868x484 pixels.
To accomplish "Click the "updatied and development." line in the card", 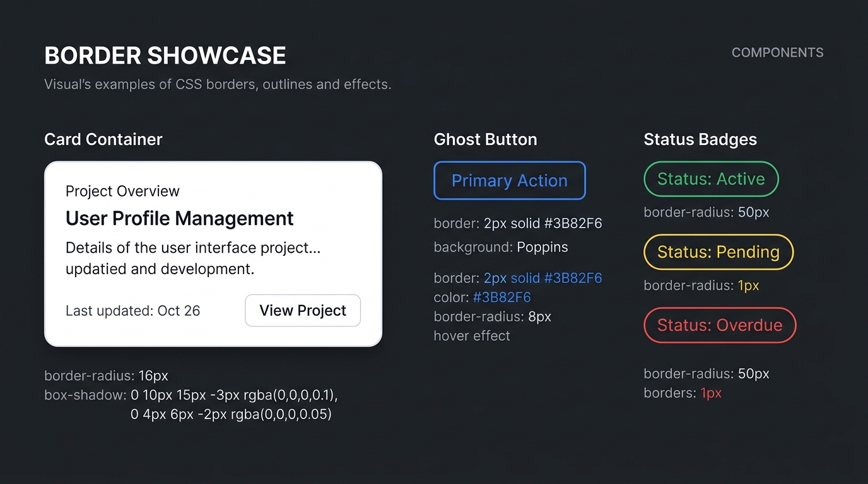I will [x=160, y=269].
